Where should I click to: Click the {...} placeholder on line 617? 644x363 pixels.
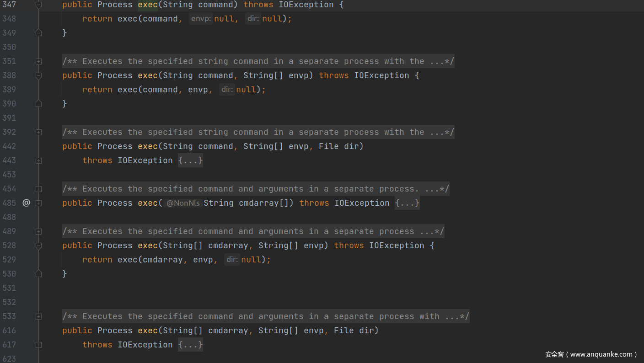(x=190, y=345)
